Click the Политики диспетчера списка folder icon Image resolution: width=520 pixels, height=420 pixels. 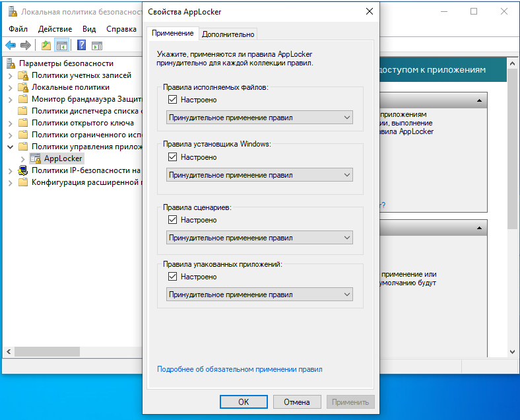pos(23,111)
